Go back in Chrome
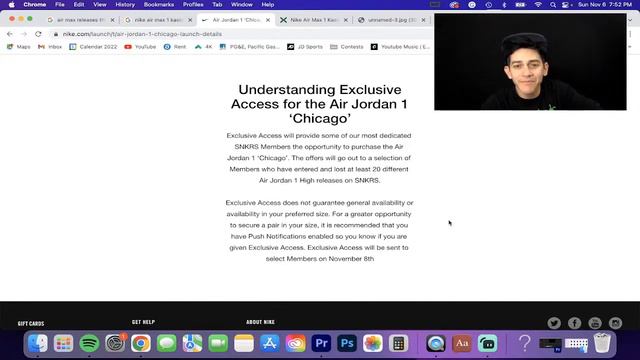 10,34
